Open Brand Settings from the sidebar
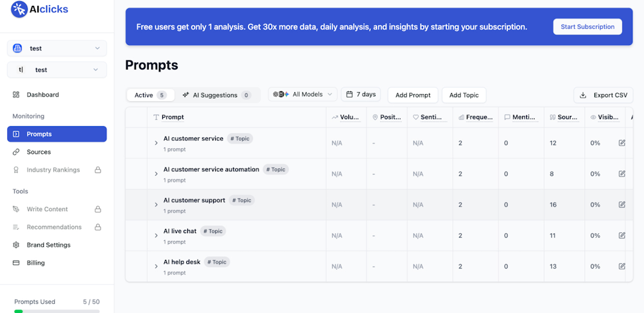Viewport: 644px width, 313px height. 48,245
